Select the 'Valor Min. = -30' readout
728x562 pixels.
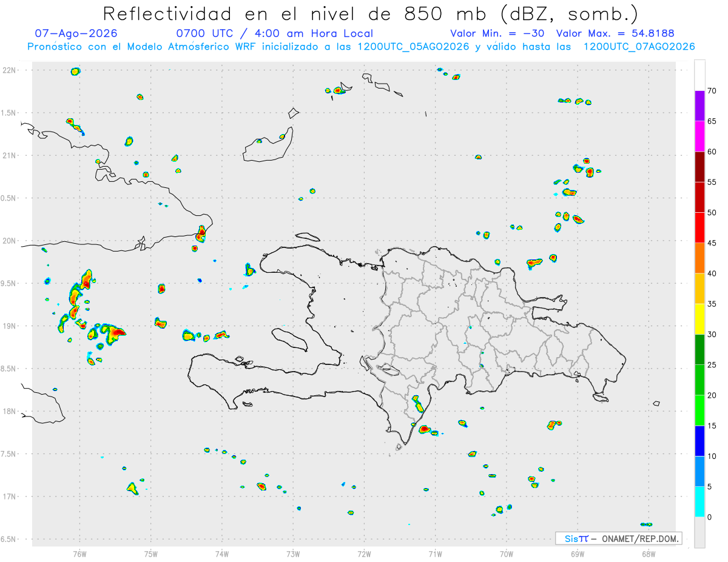(x=497, y=33)
